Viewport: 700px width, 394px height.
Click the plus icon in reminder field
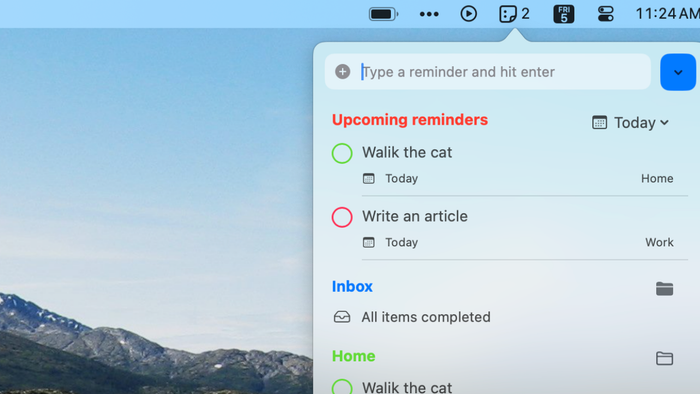click(x=342, y=71)
